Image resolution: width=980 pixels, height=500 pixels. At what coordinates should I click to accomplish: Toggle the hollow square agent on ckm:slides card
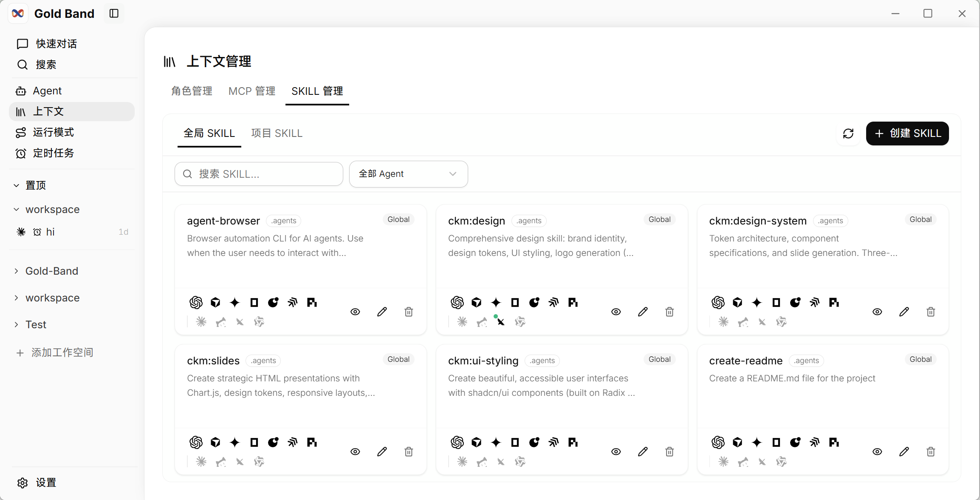click(254, 442)
